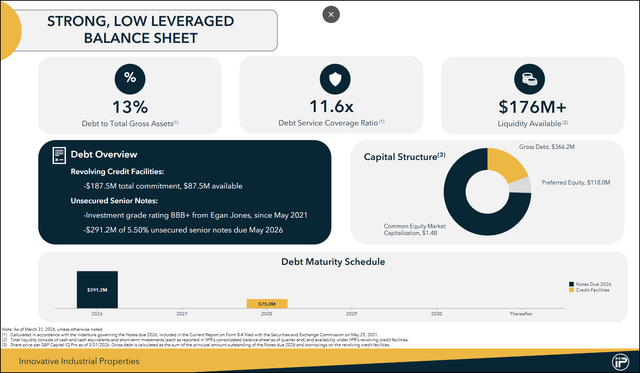Click the Gross Debt, $366.2M label
The height and width of the screenshot is (373, 640).
click(547, 147)
